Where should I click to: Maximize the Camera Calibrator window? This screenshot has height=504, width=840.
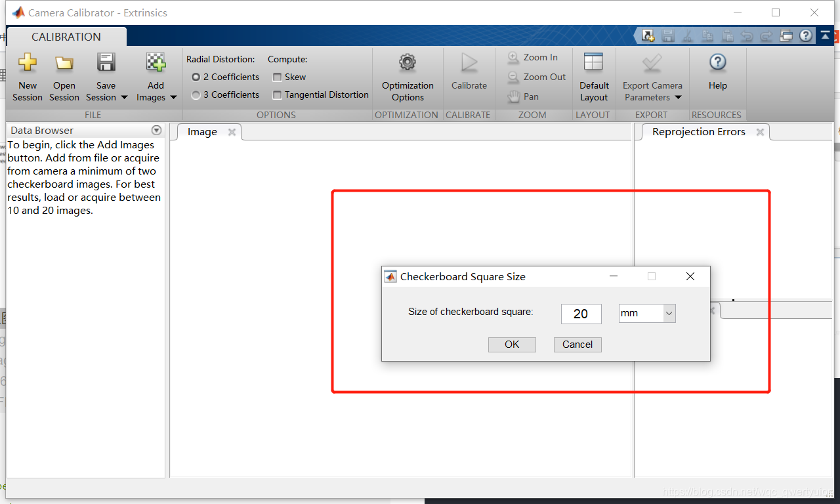776,12
